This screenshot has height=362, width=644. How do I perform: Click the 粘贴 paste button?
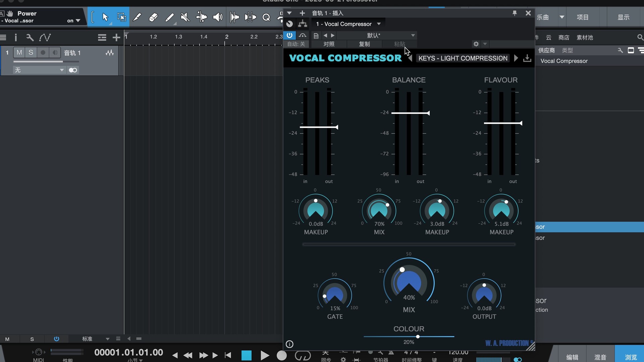pyautogui.click(x=399, y=44)
